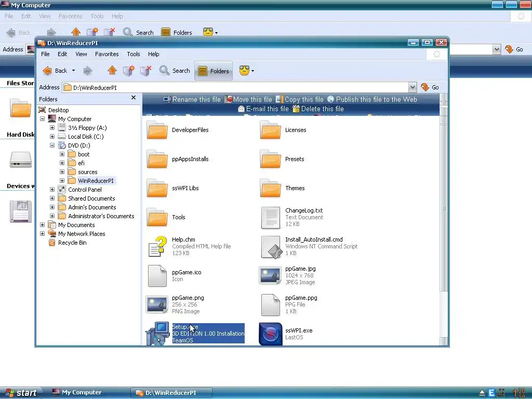Open the Favorites menu in WinReducerPI window

[107, 54]
